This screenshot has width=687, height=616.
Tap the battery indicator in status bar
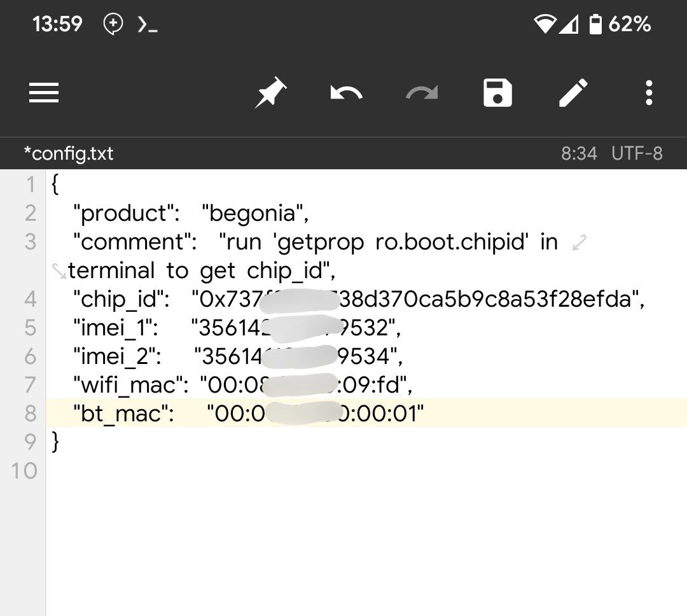[x=595, y=25]
